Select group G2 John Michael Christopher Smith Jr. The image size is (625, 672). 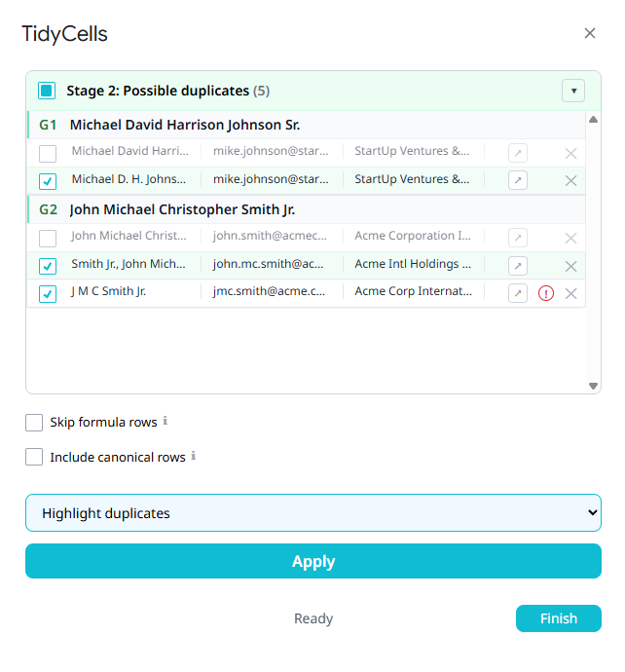[x=182, y=210]
